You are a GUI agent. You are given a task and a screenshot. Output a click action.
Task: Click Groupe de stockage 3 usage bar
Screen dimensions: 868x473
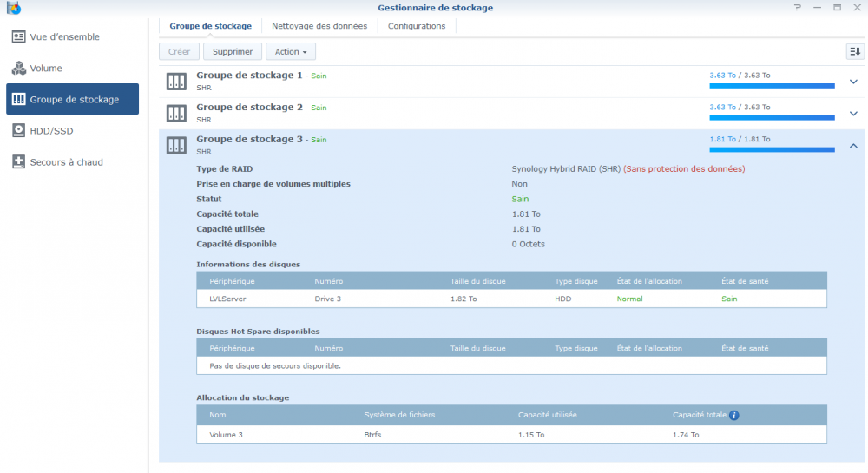(x=771, y=149)
